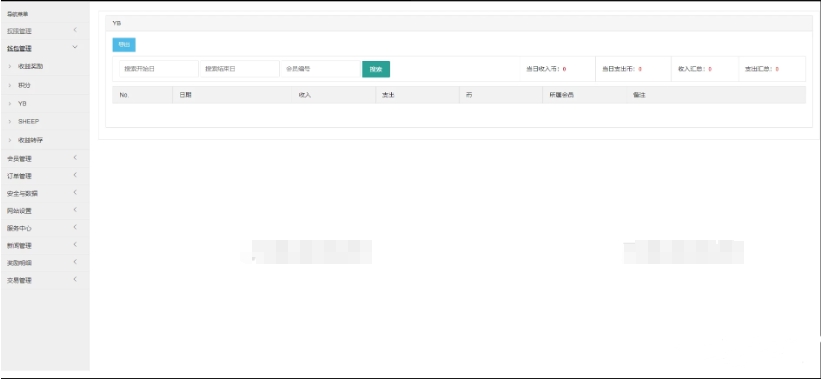Click the blue export button
This screenshot has height=379, width=822.
point(124,45)
